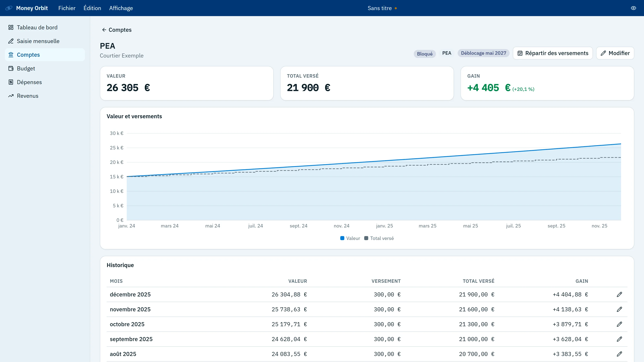Go back to Comptes with arrow link
Screen dimensions: 644x362
click(x=117, y=30)
